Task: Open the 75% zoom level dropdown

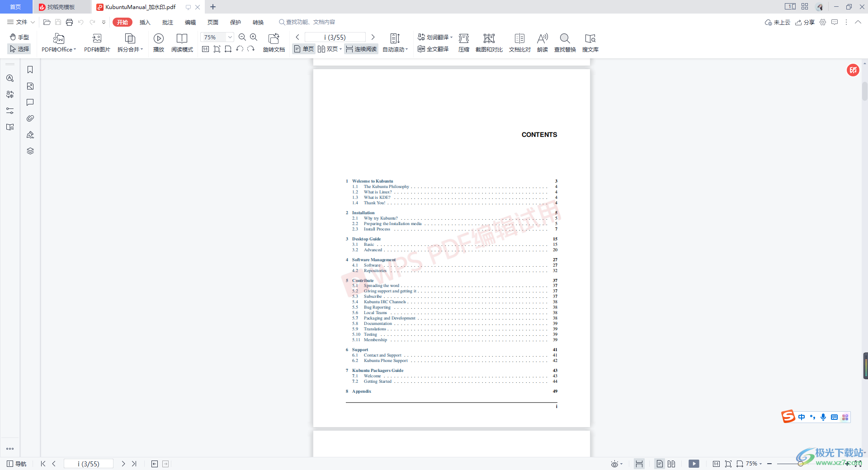Action: pyautogui.click(x=230, y=37)
